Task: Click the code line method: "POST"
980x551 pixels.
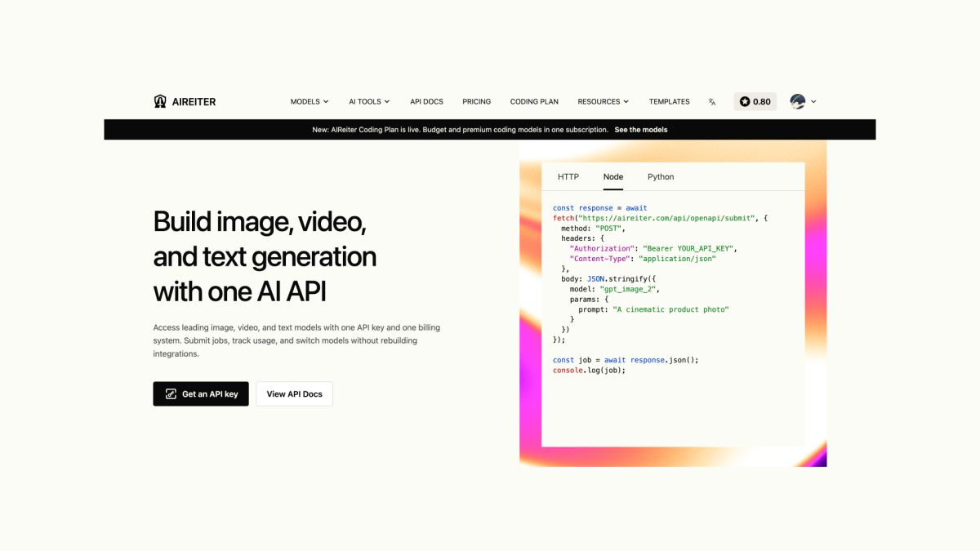Action: click(593, 228)
